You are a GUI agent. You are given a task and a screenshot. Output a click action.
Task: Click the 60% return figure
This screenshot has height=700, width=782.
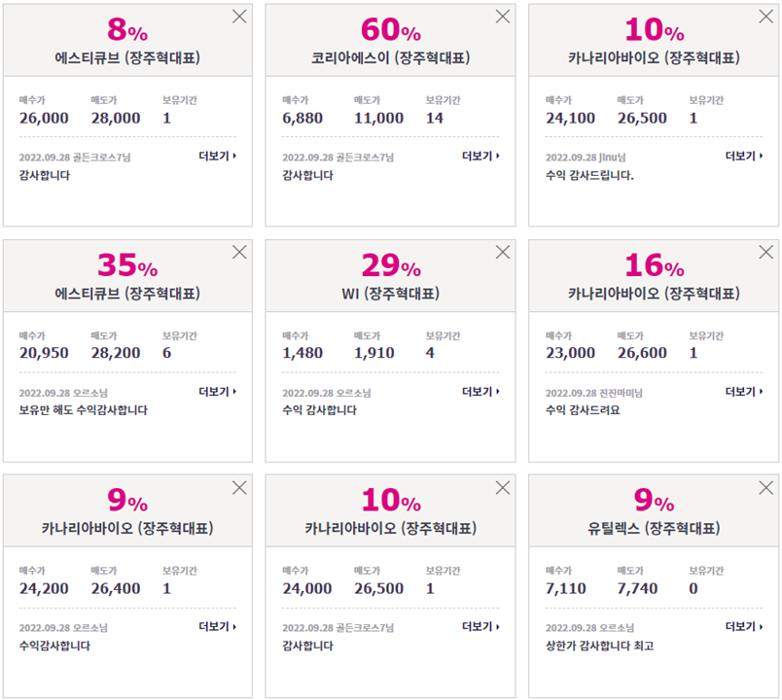click(390, 29)
